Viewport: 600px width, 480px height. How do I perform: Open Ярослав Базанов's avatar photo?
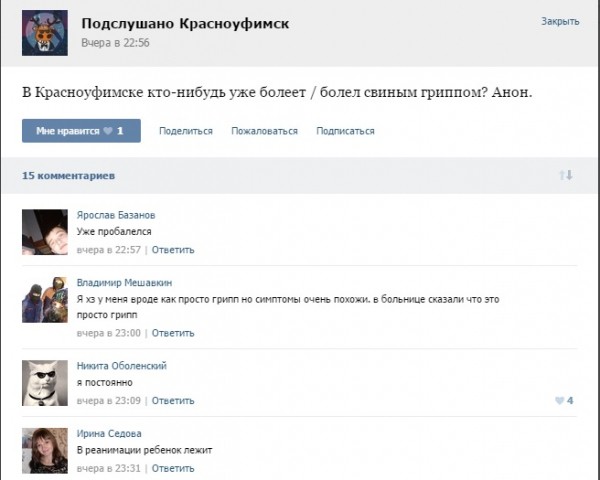(45, 232)
